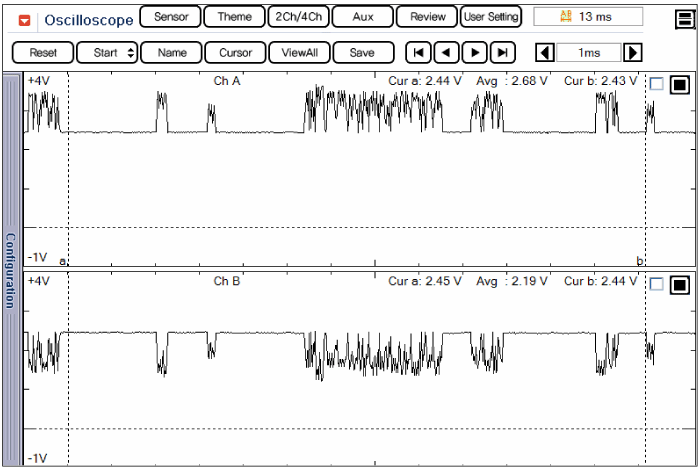Click the Ch A +4V scale label
Image resolution: width=700 pixels, height=470 pixels.
[x=39, y=81]
